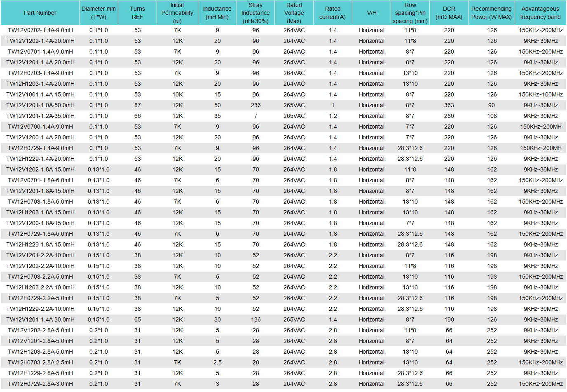Screen dimensions: 567x392
Task: Select the 236 stray inductance cell
Action: point(255,105)
